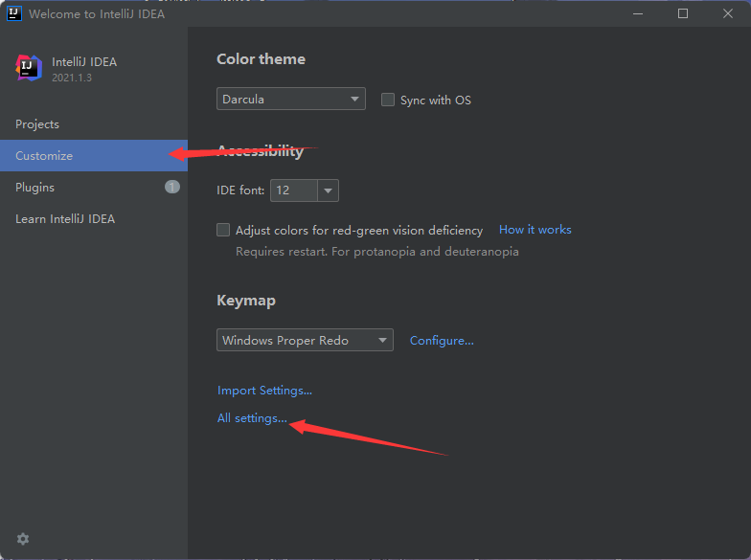751x560 pixels.
Task: Click the Configure... keymap link
Action: (x=442, y=340)
